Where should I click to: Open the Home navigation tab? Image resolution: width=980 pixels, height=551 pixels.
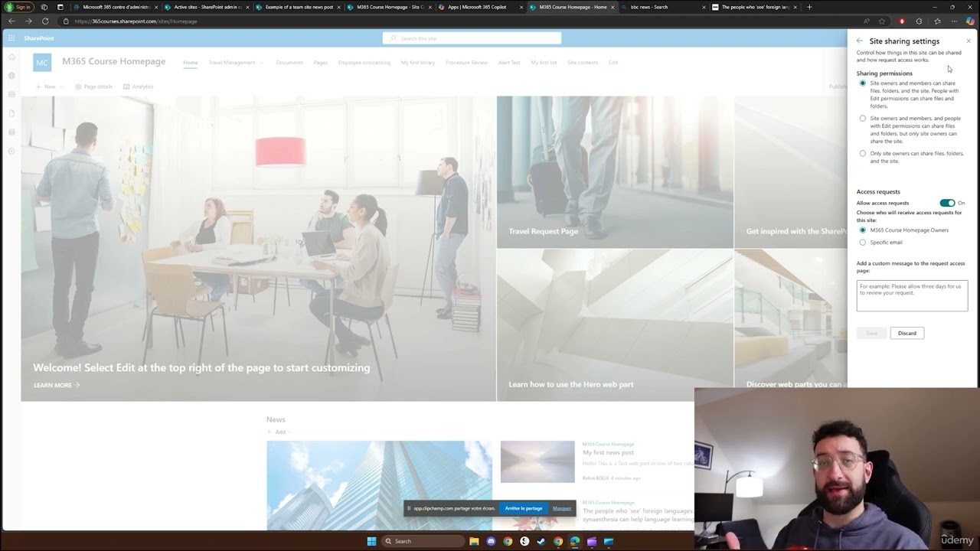click(x=190, y=63)
